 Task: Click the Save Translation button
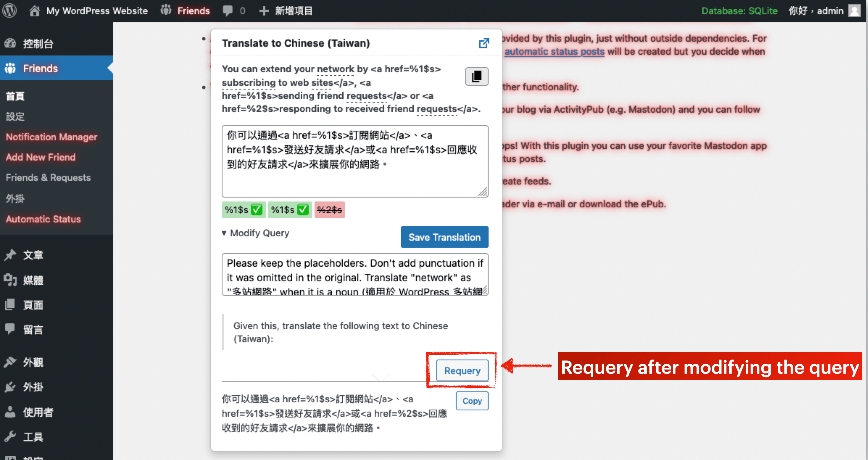(445, 236)
